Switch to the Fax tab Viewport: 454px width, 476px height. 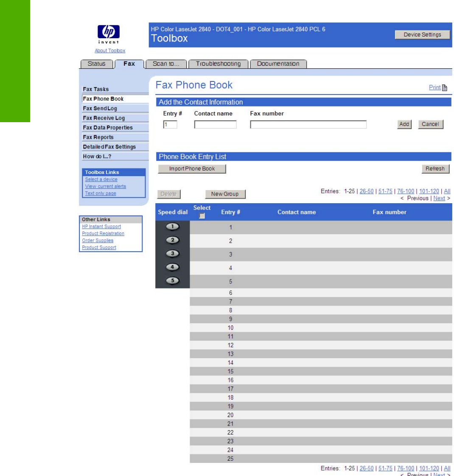pyautogui.click(x=129, y=64)
